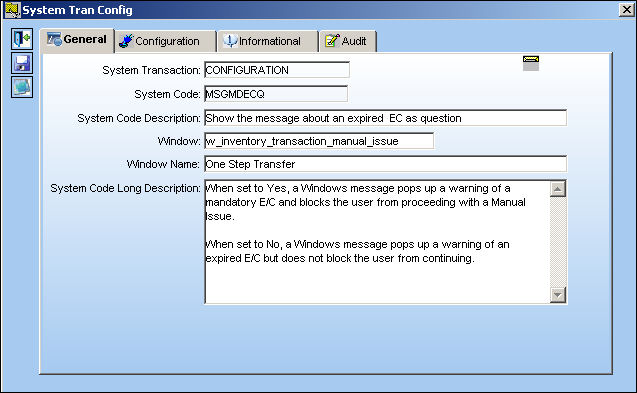Image resolution: width=637 pixels, height=393 pixels.
Task: Click the scroll up arrow of long description
Action: 558,189
